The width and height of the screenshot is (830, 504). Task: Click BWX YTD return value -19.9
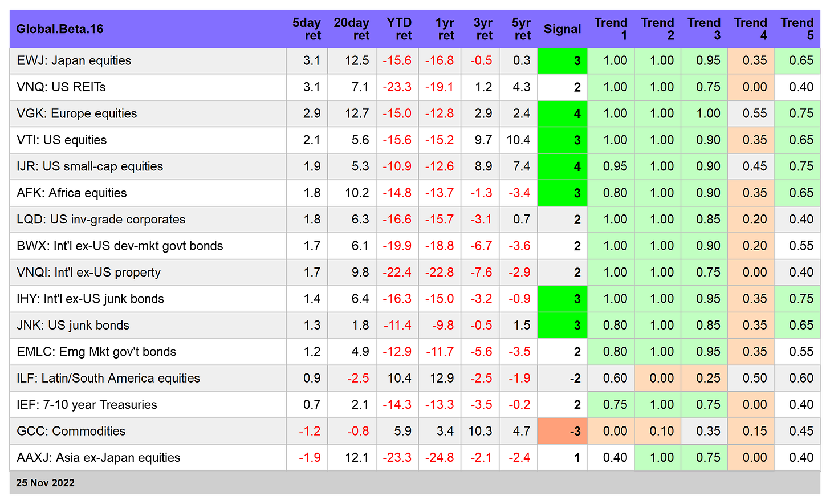pyautogui.click(x=397, y=246)
